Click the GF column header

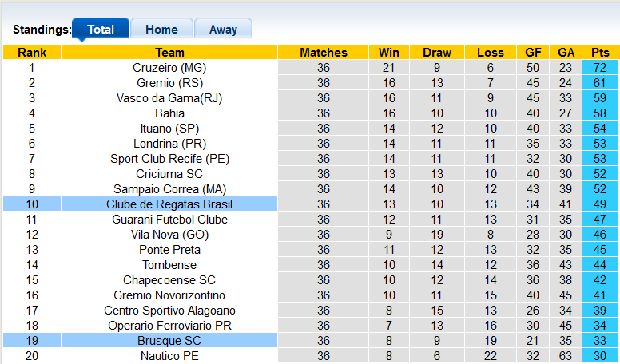click(x=533, y=53)
